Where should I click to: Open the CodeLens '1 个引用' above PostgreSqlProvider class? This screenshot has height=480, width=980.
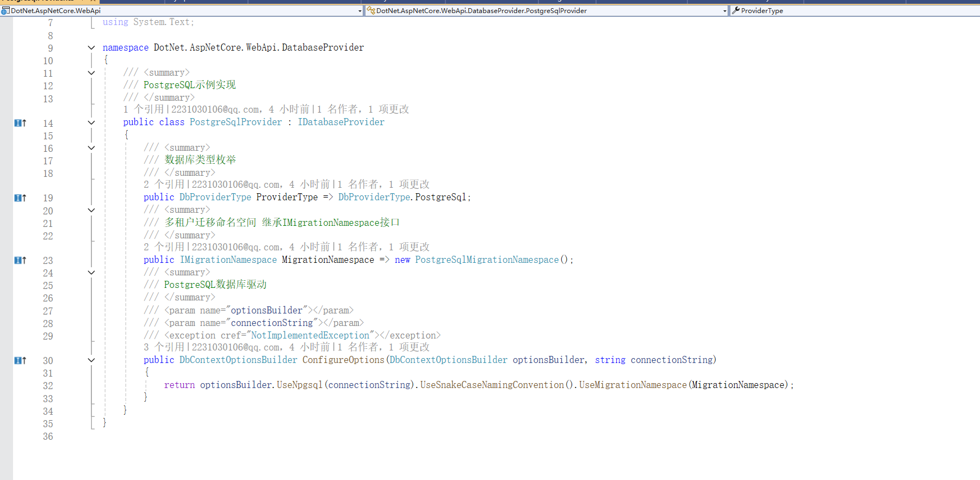point(144,109)
